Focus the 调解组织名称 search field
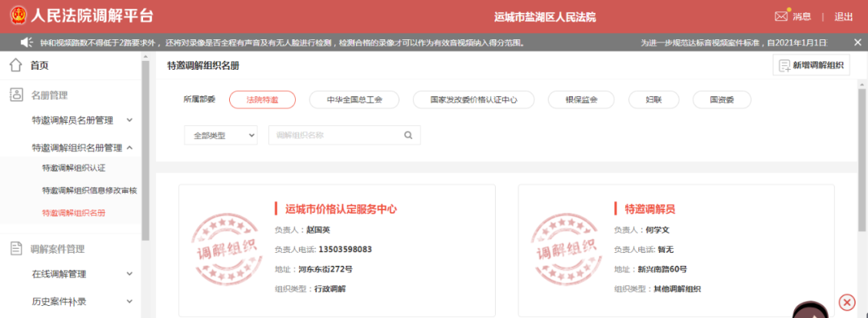Screen dimensions: 868x318 [344, 135]
